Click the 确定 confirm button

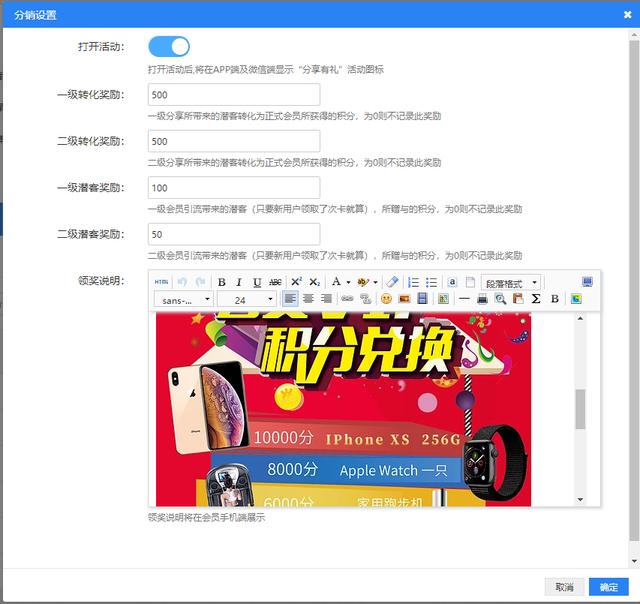tap(609, 587)
